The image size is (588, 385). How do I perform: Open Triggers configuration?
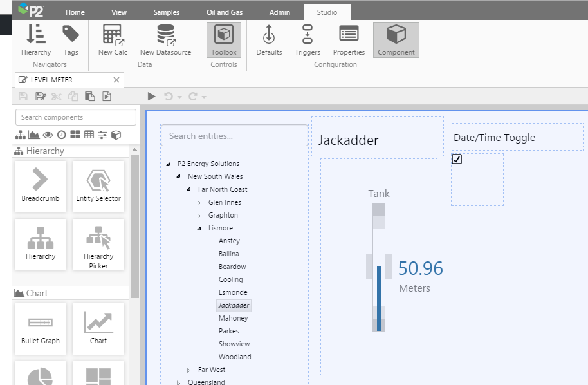308,40
